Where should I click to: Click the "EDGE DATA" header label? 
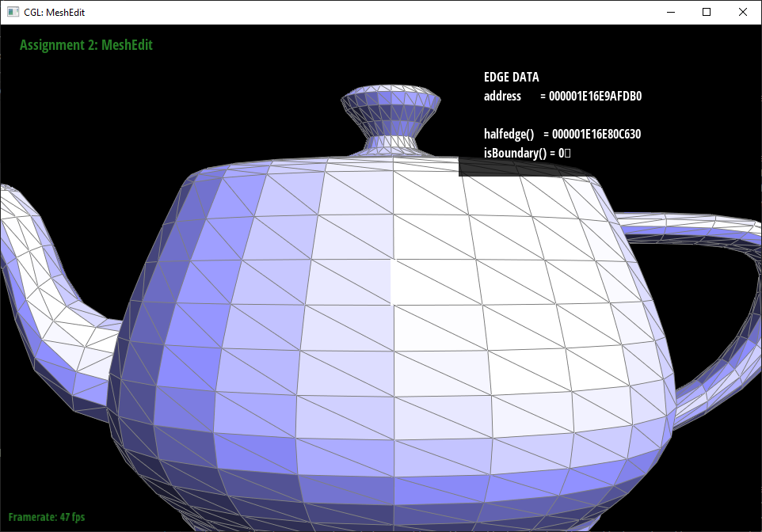pyautogui.click(x=511, y=78)
